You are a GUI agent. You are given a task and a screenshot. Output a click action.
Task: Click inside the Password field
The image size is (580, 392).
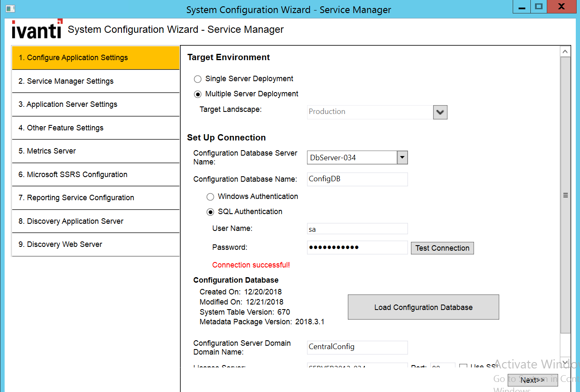point(357,247)
